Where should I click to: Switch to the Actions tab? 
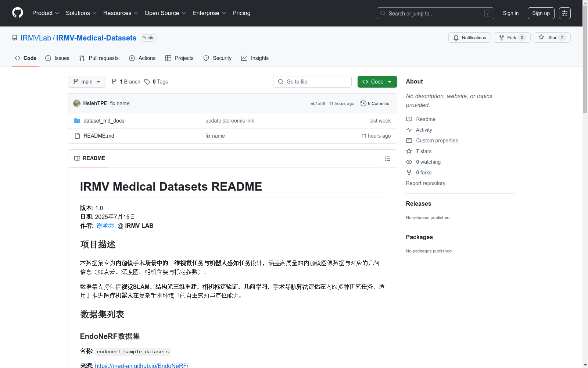[143, 58]
